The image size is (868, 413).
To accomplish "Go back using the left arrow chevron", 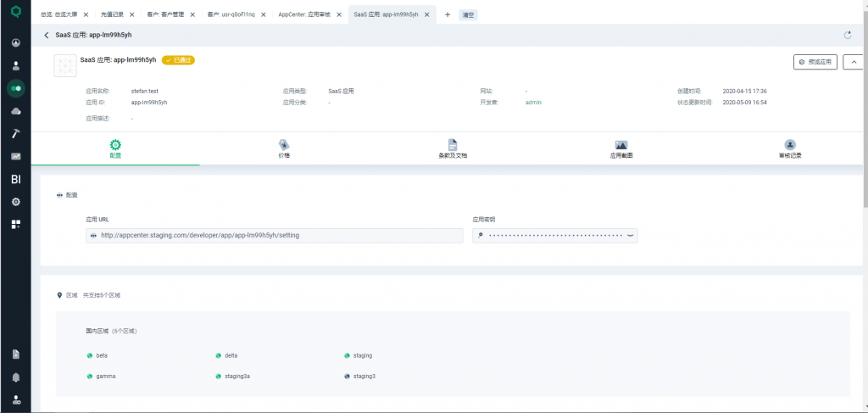I will (47, 35).
